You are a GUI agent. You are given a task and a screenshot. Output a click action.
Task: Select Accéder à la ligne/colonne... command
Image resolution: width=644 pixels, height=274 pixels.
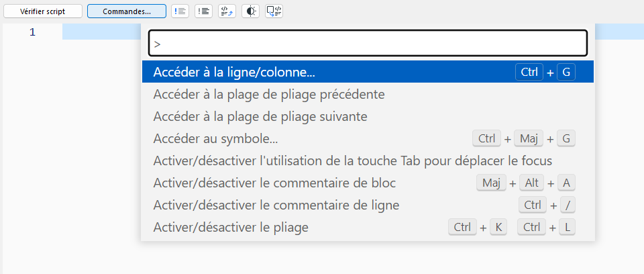point(234,72)
